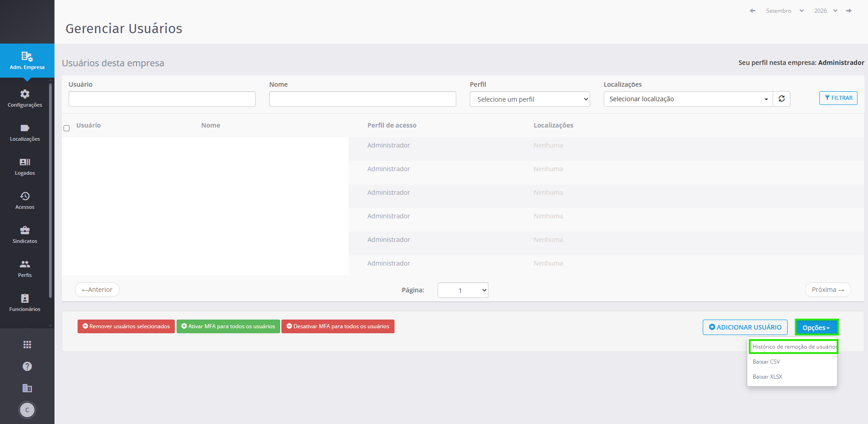Open Logados sidebar item
This screenshot has width=868, height=424.
pos(25,167)
